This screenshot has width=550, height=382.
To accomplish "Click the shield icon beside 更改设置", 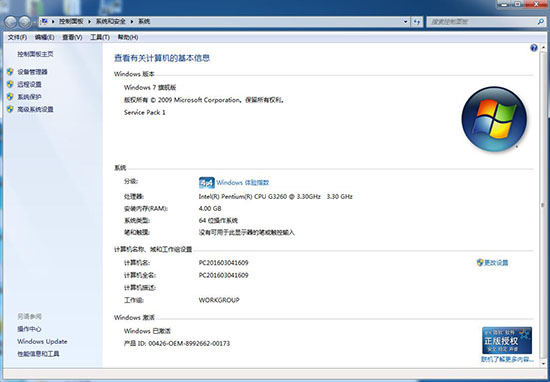I will pyautogui.click(x=480, y=262).
